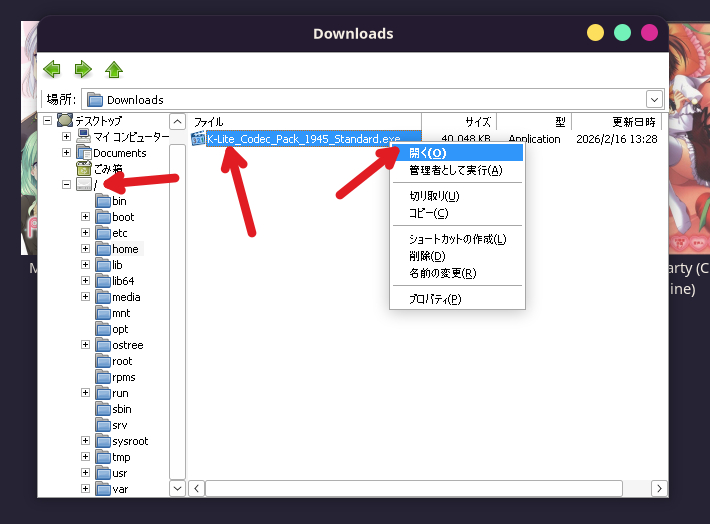Expand the etc folder tree node
This screenshot has width=710, height=524.
coord(86,233)
